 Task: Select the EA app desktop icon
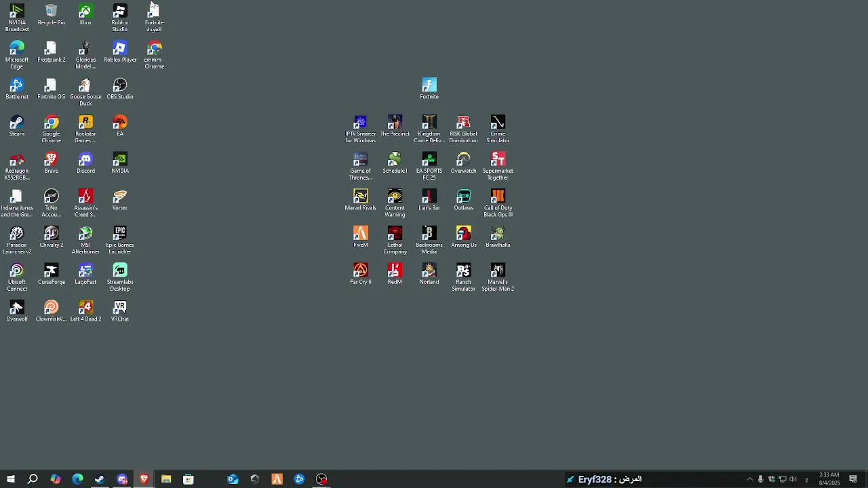click(x=120, y=126)
